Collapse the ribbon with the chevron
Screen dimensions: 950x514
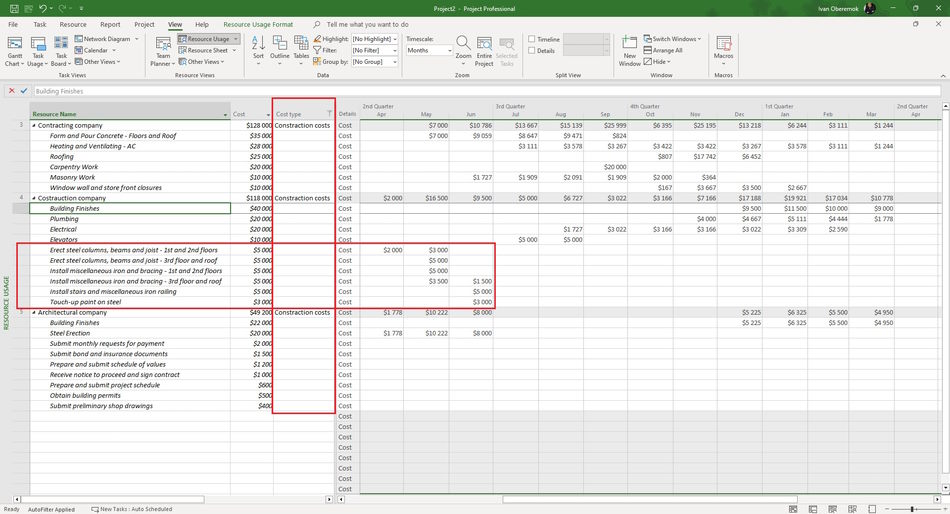click(943, 75)
